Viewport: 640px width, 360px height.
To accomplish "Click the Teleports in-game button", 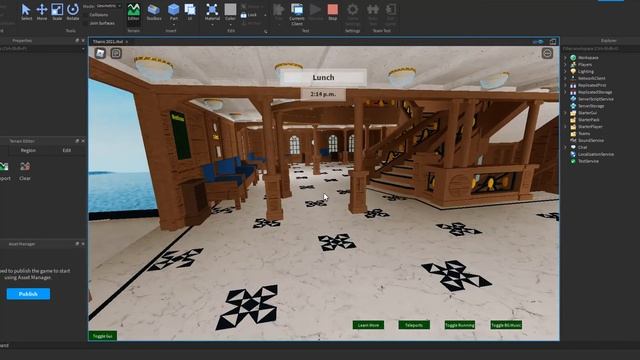I will tap(414, 325).
